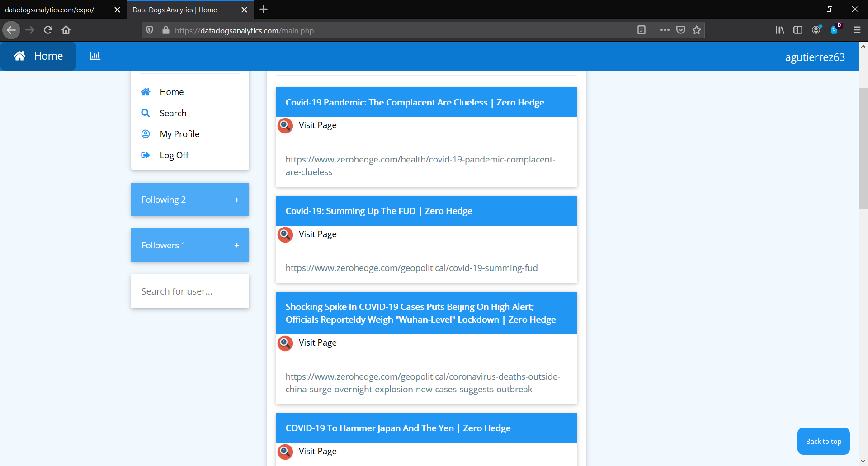
Task: Click the browser home button
Action: (x=66, y=30)
